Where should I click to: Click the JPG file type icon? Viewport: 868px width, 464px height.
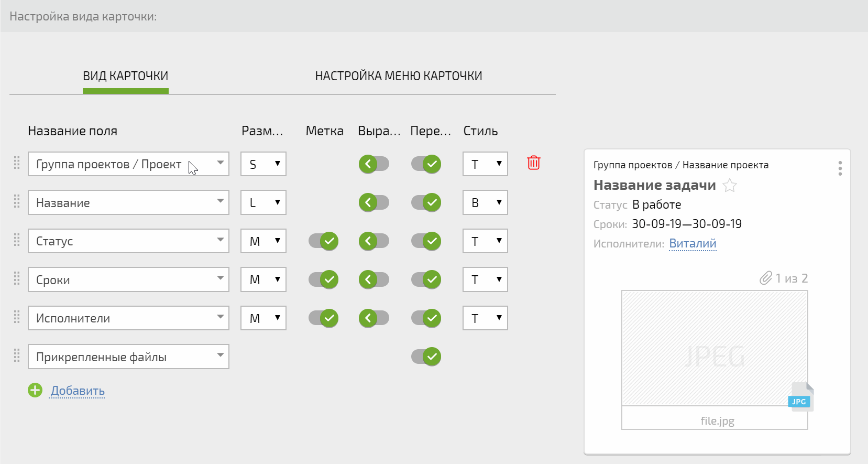800,397
